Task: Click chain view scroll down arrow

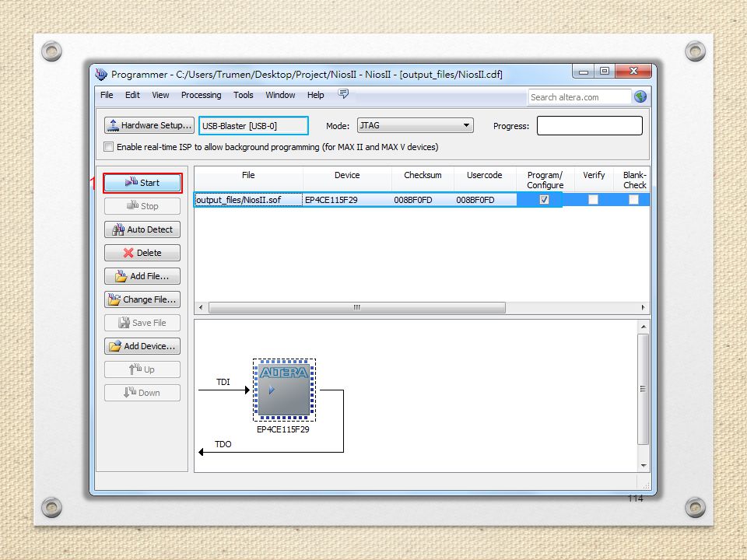Action: pos(644,466)
